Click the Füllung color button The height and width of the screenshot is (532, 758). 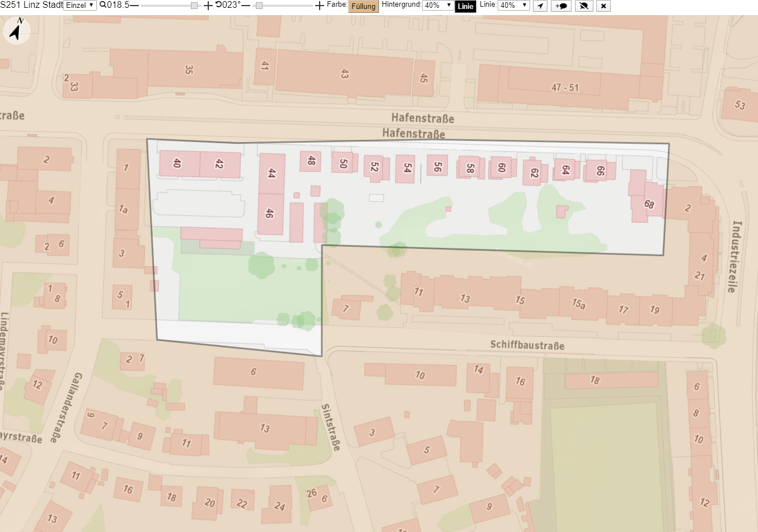(363, 7)
